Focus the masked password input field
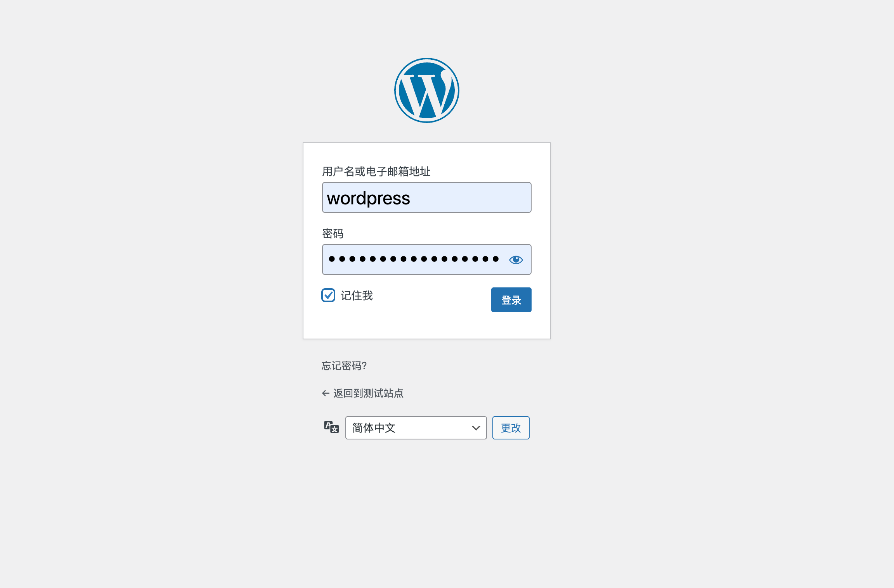 [427, 259]
